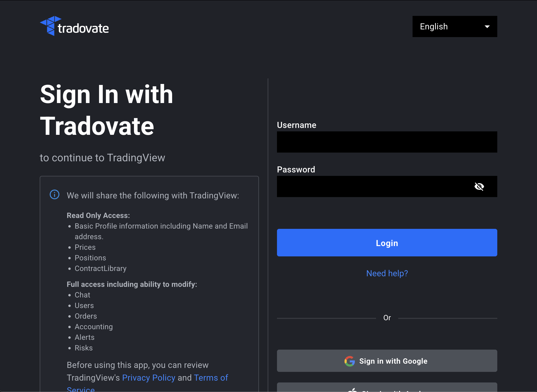Click the 'Sign In with Tradovate' heading

point(106,110)
